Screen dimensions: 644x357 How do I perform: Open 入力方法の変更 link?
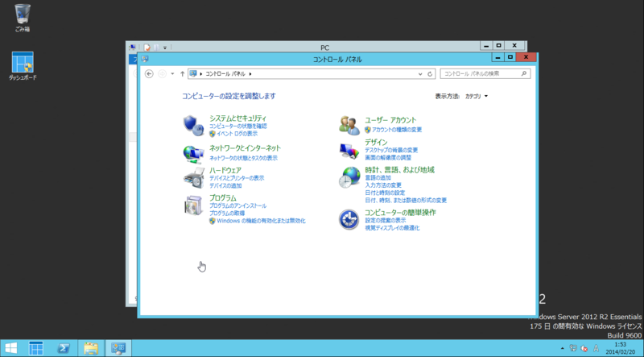tap(383, 185)
